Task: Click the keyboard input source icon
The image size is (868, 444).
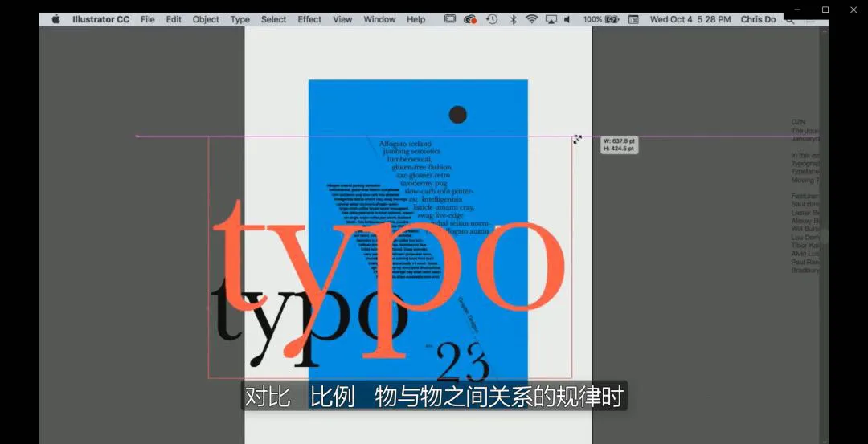Action: pos(633,19)
